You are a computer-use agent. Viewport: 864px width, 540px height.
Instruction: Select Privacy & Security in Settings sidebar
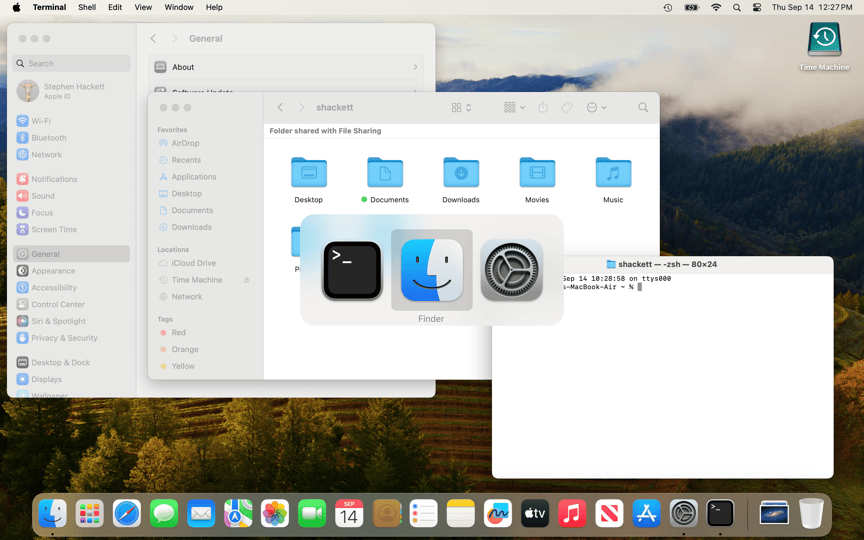pos(71,338)
